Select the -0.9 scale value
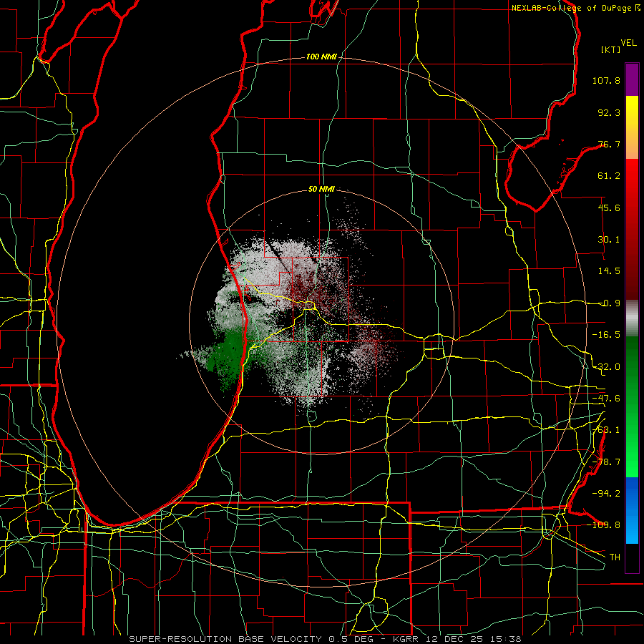Image resolution: width=644 pixels, height=644 pixels. [x=609, y=303]
